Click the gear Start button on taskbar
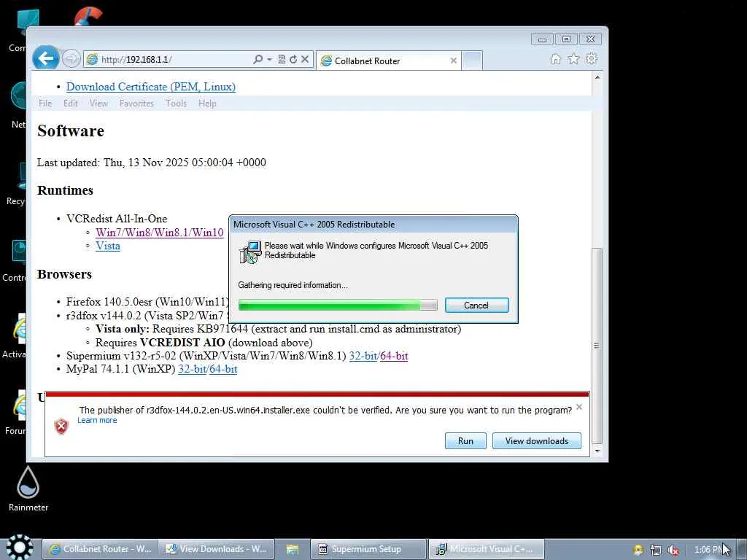 19,547
